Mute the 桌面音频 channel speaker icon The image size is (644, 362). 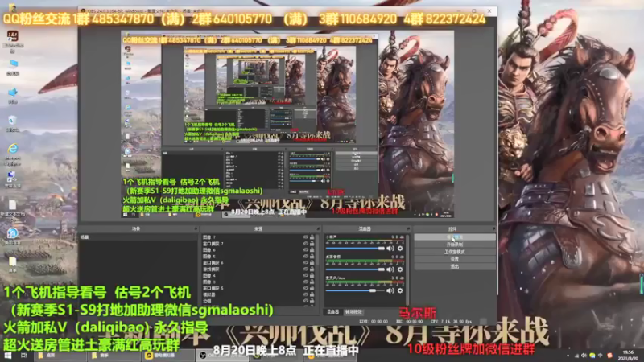click(x=390, y=269)
